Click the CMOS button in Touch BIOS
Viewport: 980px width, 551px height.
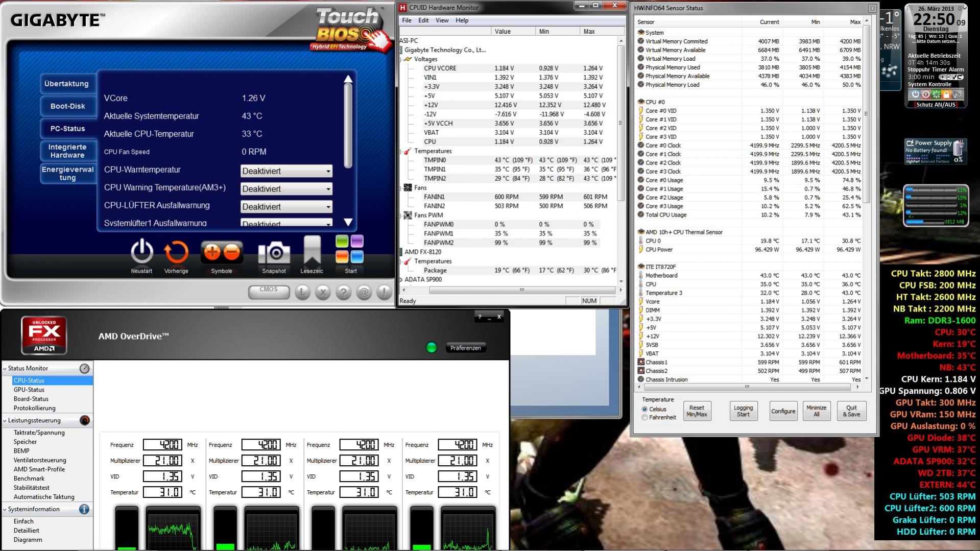pos(269,291)
